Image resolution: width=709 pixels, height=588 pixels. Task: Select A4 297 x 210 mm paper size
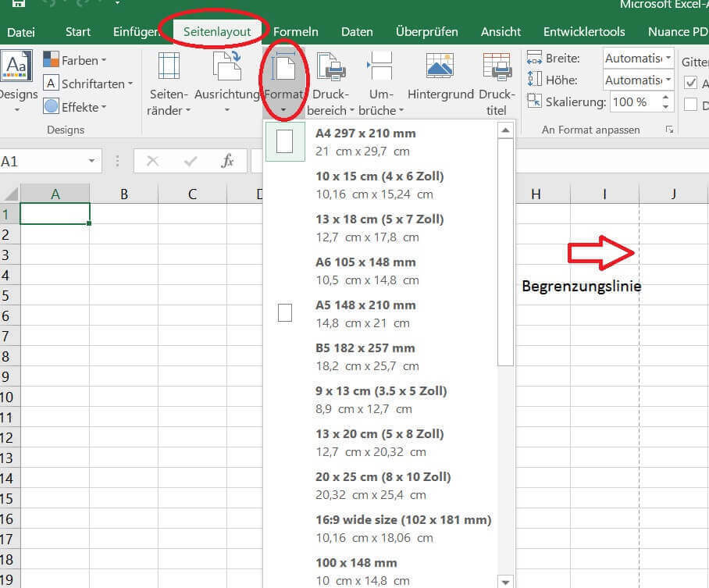click(x=381, y=142)
